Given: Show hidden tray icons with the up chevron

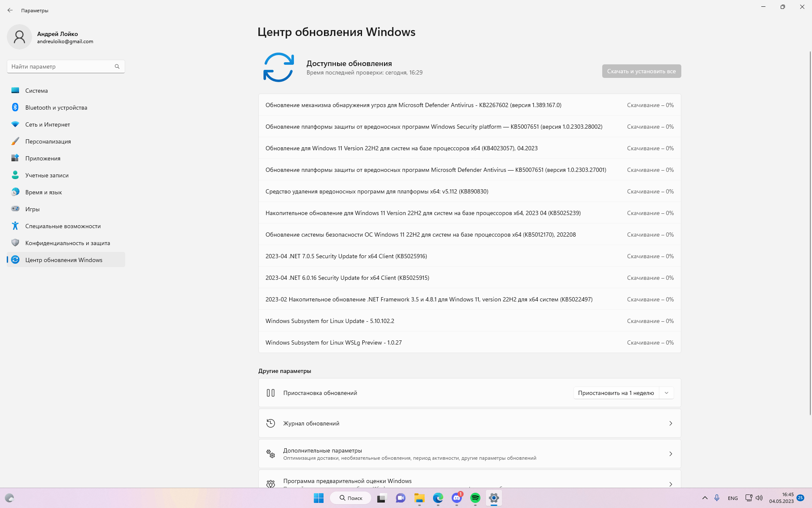Looking at the screenshot, I should tap(705, 498).
